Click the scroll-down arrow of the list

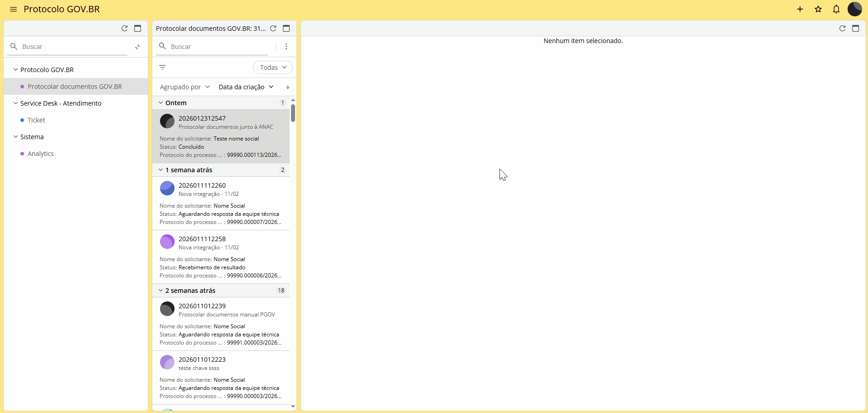click(x=293, y=406)
